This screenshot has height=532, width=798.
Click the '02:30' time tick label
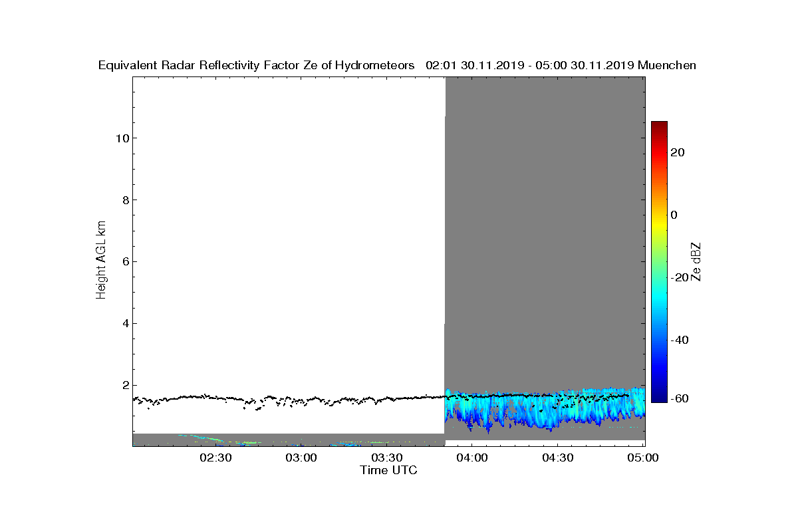click(x=215, y=458)
